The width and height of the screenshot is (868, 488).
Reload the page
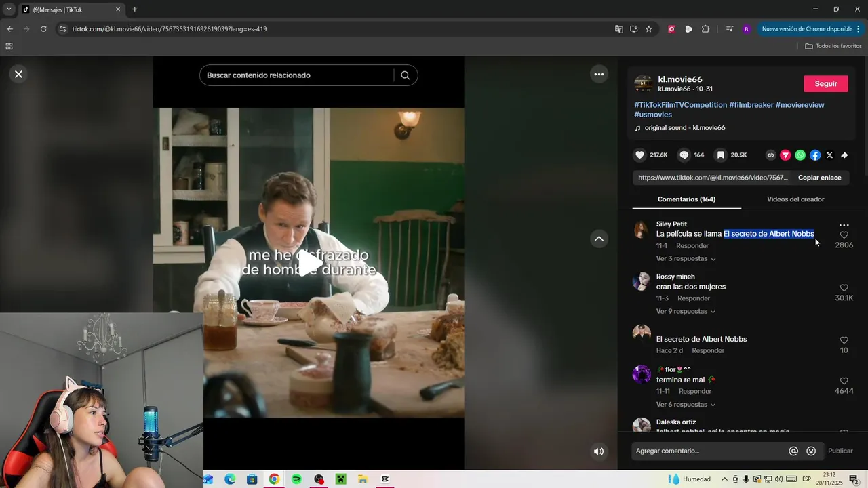[x=43, y=29]
